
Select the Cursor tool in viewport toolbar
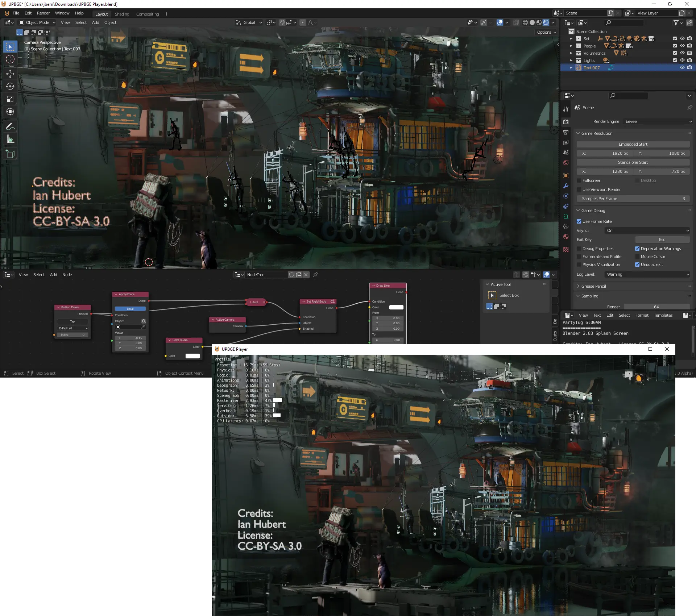point(10,59)
